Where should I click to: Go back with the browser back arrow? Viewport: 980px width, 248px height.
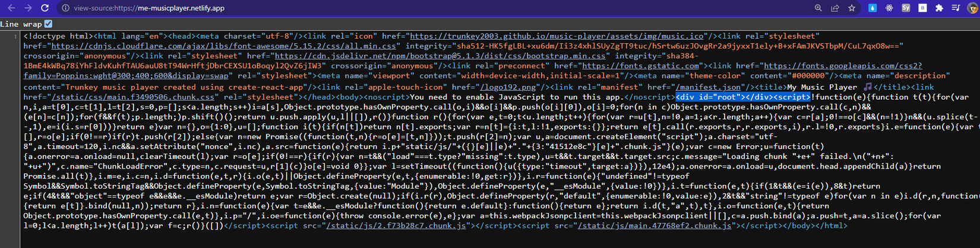[x=11, y=8]
